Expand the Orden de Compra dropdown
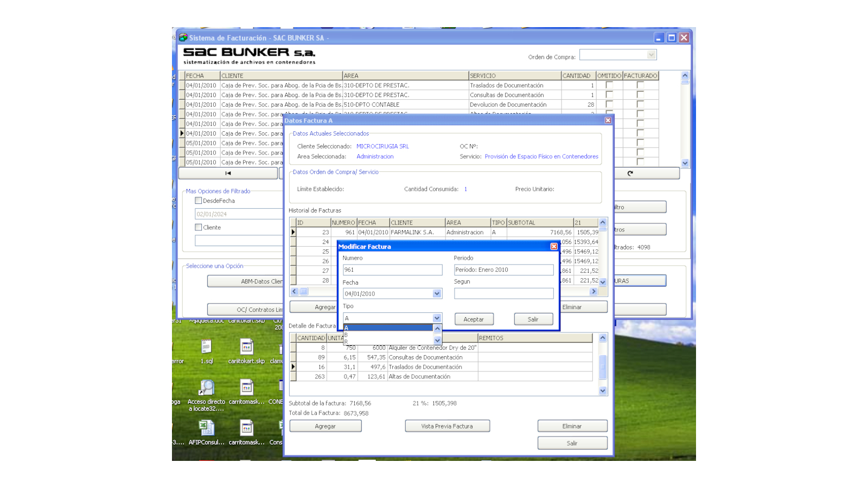The image size is (868, 488). click(651, 55)
